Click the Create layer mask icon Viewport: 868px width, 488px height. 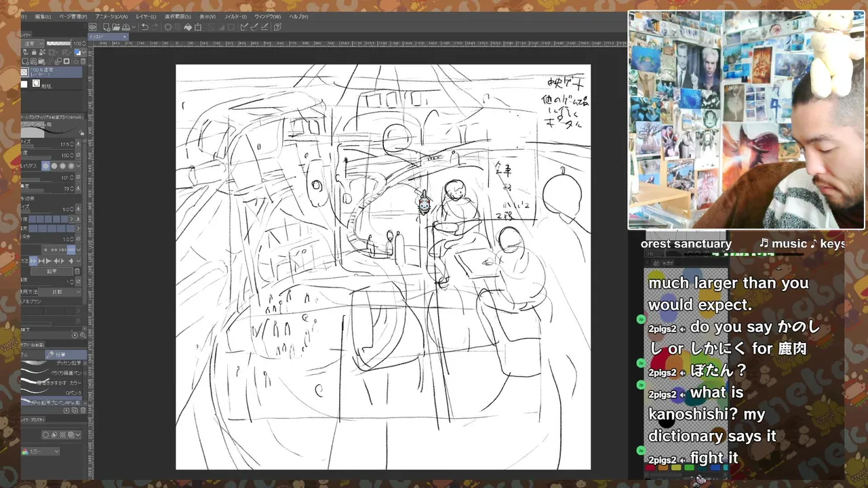point(66,61)
